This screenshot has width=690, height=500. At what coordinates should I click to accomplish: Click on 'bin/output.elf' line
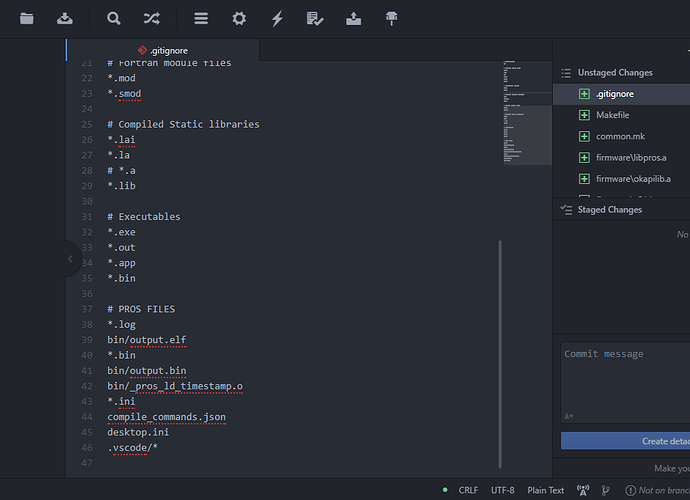pyautogui.click(x=147, y=340)
